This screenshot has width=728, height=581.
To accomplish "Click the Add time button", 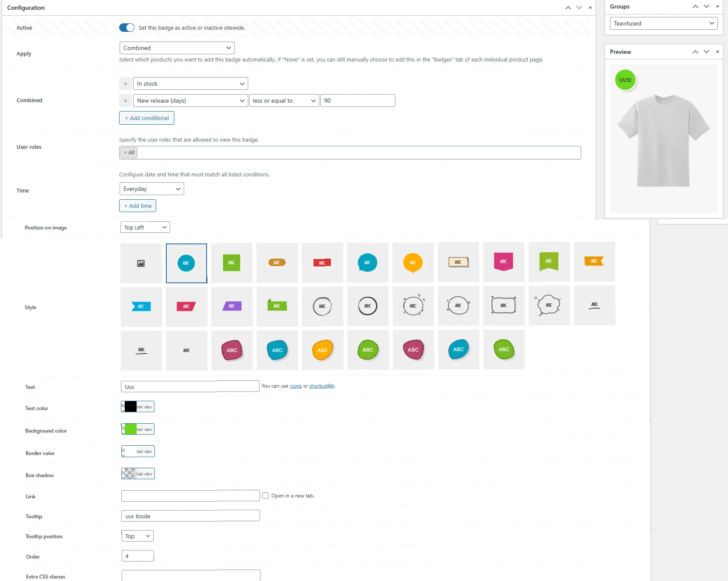I will click(x=137, y=206).
